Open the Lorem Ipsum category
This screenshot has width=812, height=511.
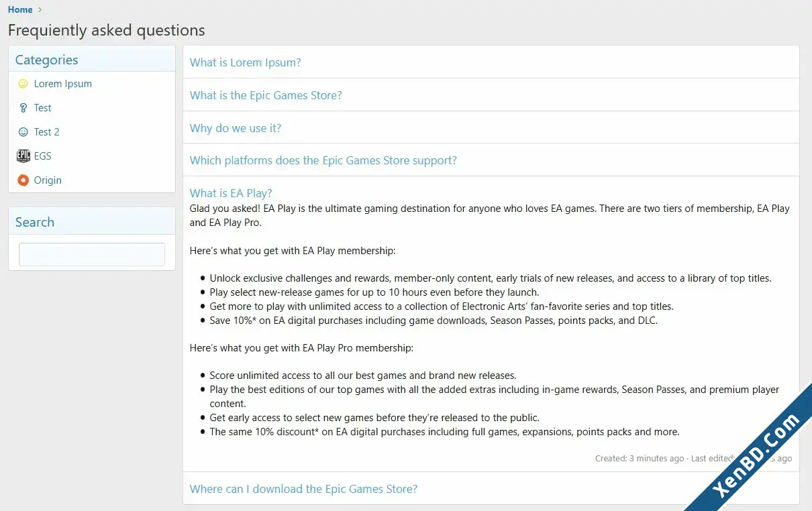click(x=63, y=84)
